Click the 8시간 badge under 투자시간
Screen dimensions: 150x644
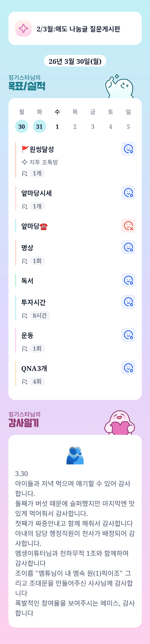coord(40,316)
